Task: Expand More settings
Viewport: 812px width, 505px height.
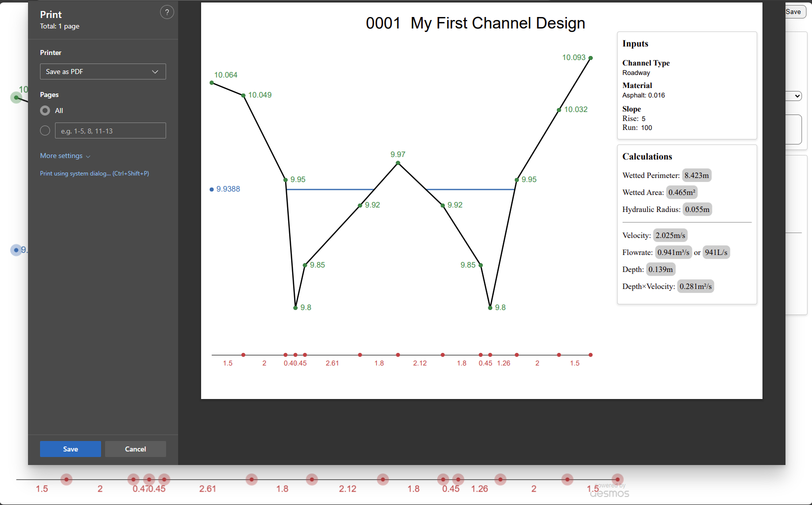Action: click(65, 156)
